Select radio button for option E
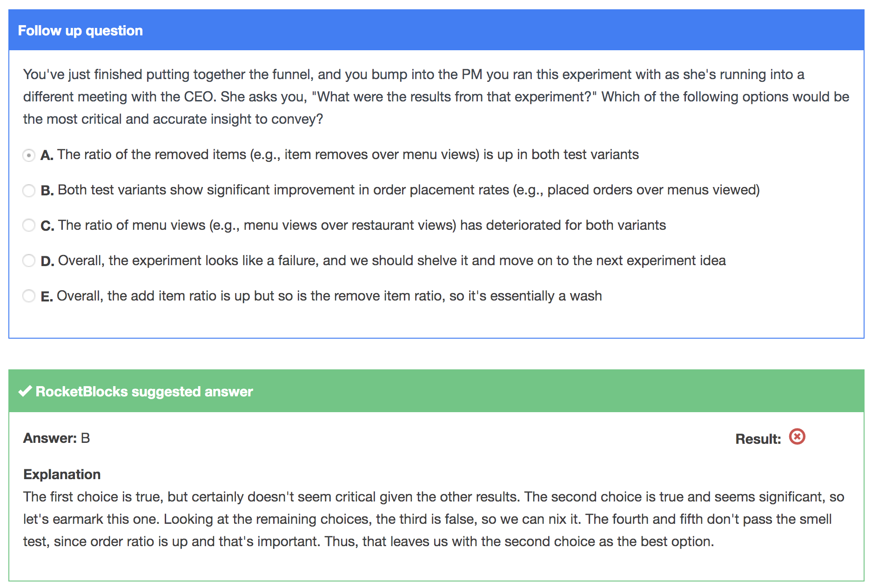Screen dimensions: 872x588 coord(29,296)
